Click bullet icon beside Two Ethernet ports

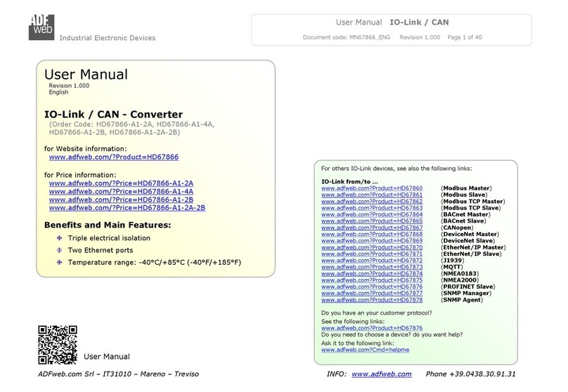(x=60, y=250)
